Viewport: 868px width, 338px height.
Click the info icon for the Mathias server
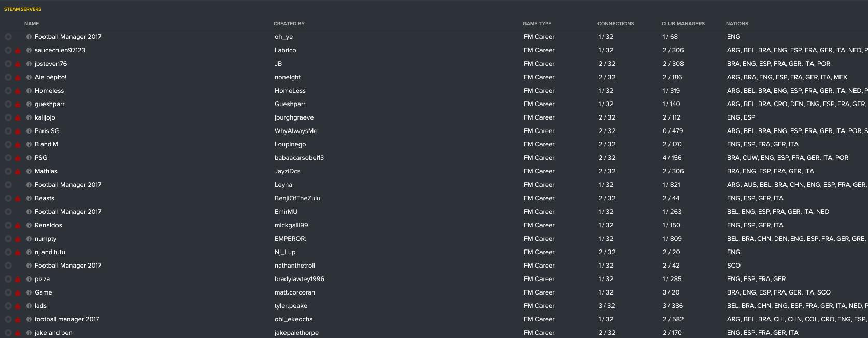click(x=30, y=171)
